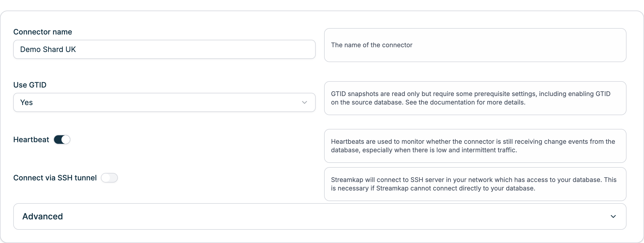
Task: Click the "Use GTID" field label
Action: [x=30, y=85]
